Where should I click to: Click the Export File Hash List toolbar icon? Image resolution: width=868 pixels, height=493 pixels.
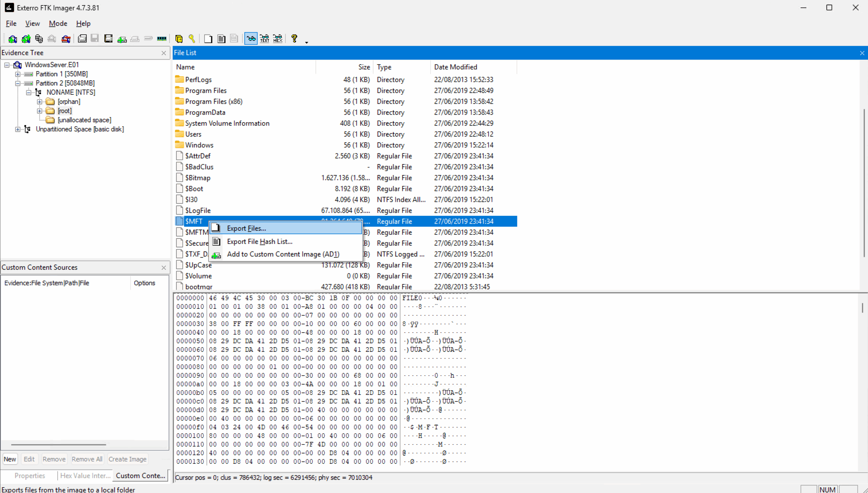point(221,39)
